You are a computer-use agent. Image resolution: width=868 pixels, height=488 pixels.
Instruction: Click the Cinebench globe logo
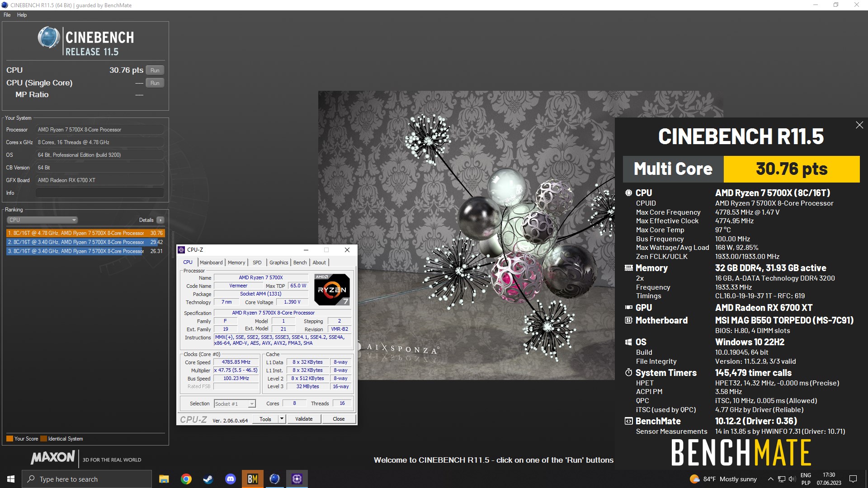coord(48,38)
